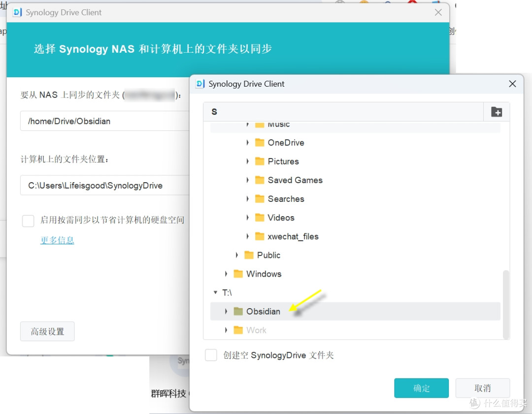Image resolution: width=532 pixels, height=414 pixels.
Task: Select the Obsidian folder icon
Action: coord(238,311)
